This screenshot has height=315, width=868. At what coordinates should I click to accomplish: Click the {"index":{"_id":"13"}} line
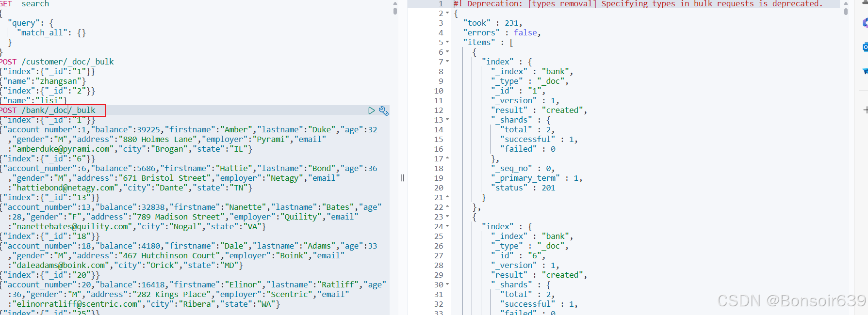coord(50,198)
